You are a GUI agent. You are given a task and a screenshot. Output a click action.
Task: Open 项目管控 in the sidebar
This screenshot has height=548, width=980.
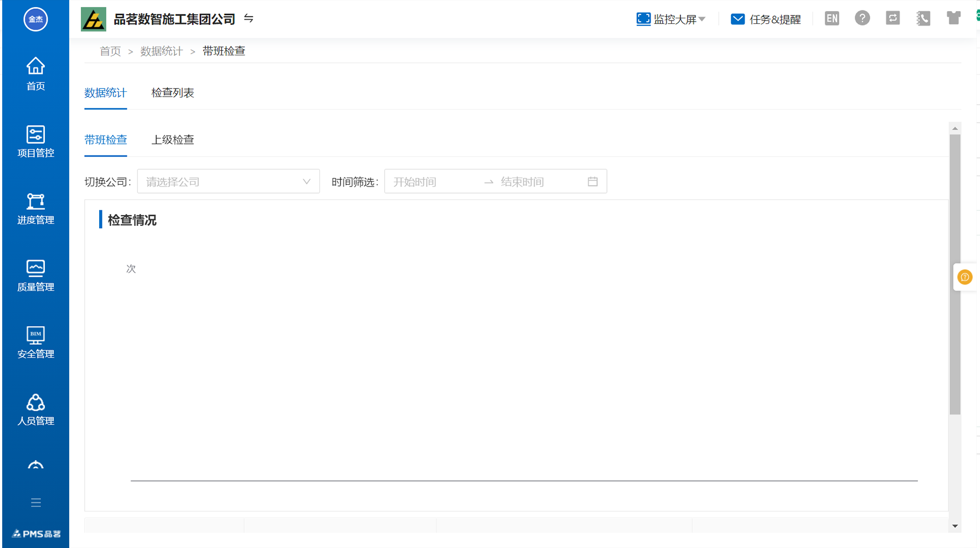(x=35, y=141)
